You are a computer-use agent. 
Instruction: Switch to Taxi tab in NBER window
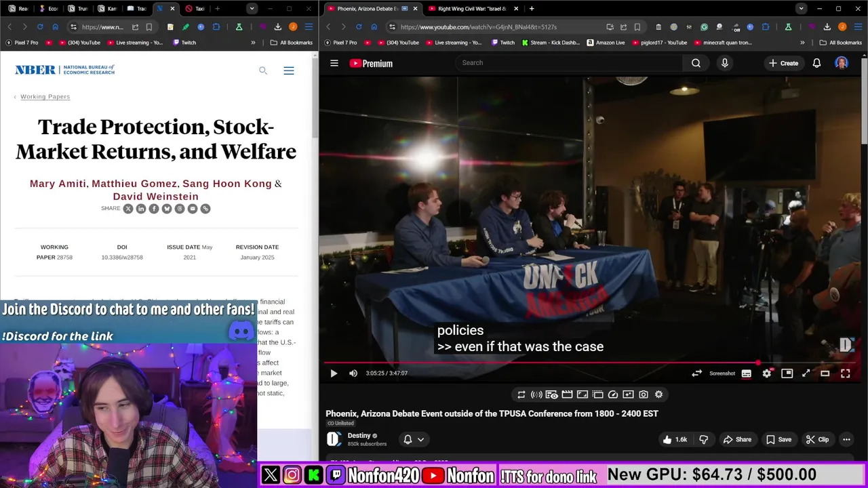click(x=195, y=9)
